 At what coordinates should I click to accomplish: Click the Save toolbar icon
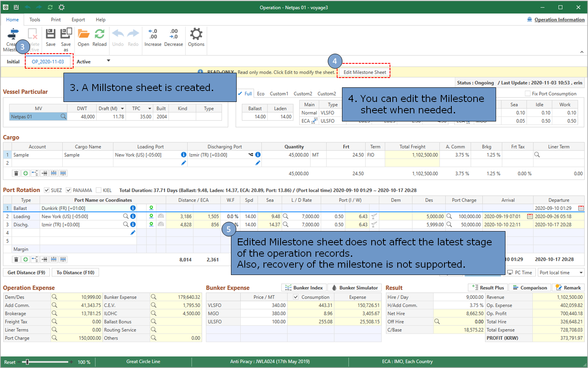click(x=50, y=37)
